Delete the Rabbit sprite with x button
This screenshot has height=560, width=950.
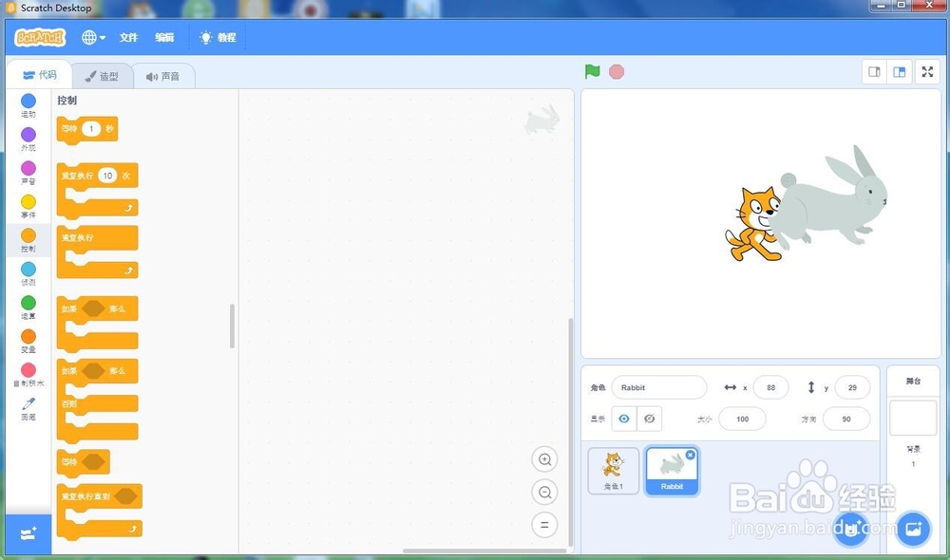click(690, 455)
